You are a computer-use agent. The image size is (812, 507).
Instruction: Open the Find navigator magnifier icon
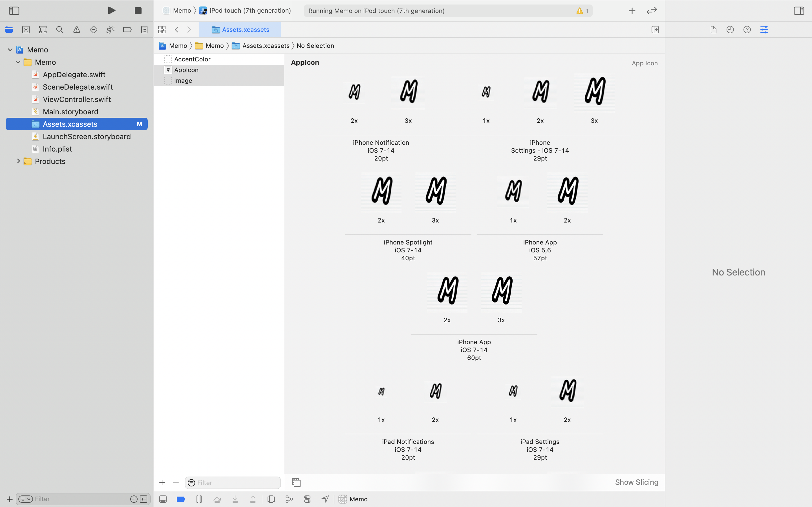[x=60, y=30]
